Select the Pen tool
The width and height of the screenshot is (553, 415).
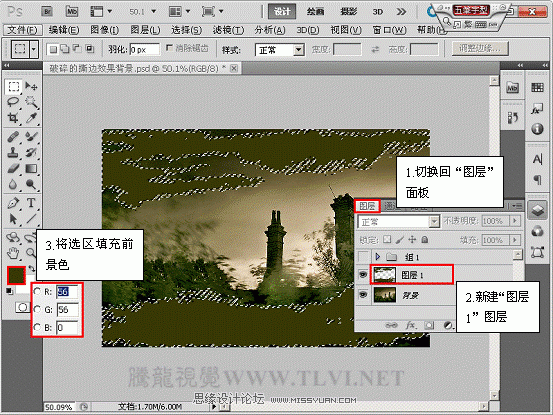pos(13,203)
